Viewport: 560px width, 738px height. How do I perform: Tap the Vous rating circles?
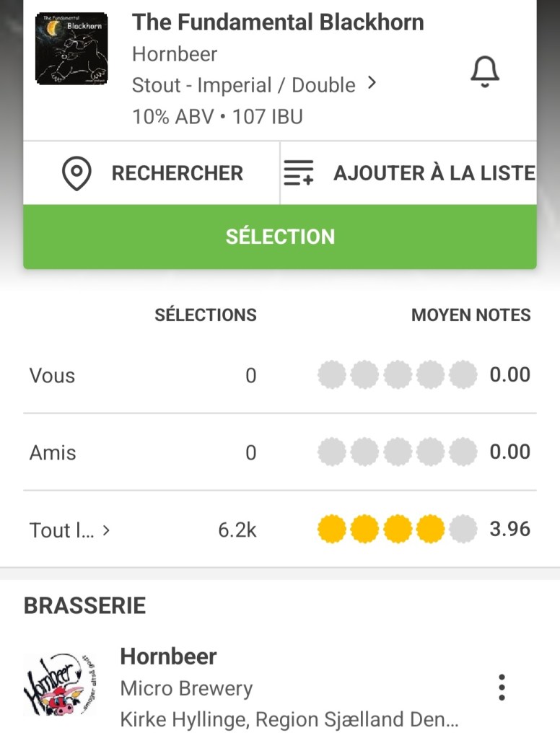397,375
